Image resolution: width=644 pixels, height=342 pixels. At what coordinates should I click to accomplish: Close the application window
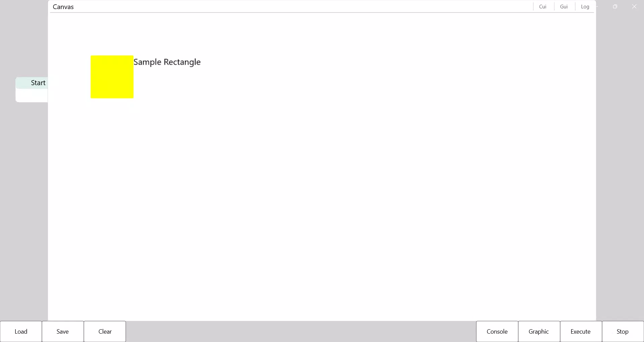(x=634, y=7)
